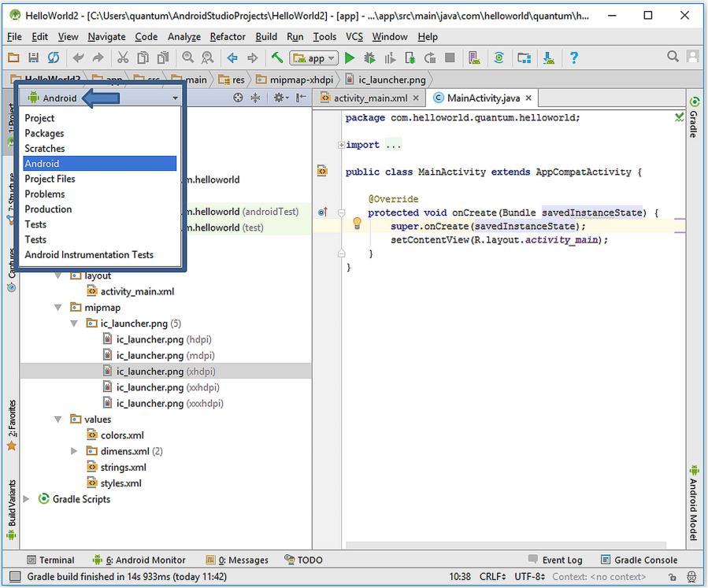Click the Debug app bug icon
Screen dimensions: 708x588
click(x=369, y=57)
